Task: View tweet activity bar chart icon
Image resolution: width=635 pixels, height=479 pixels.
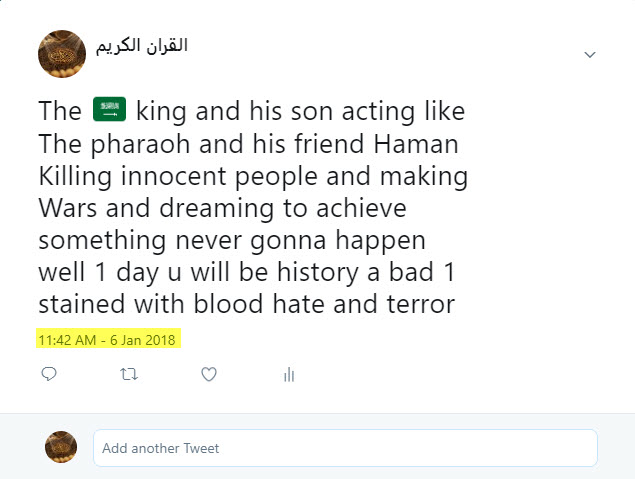Action: coord(289,375)
